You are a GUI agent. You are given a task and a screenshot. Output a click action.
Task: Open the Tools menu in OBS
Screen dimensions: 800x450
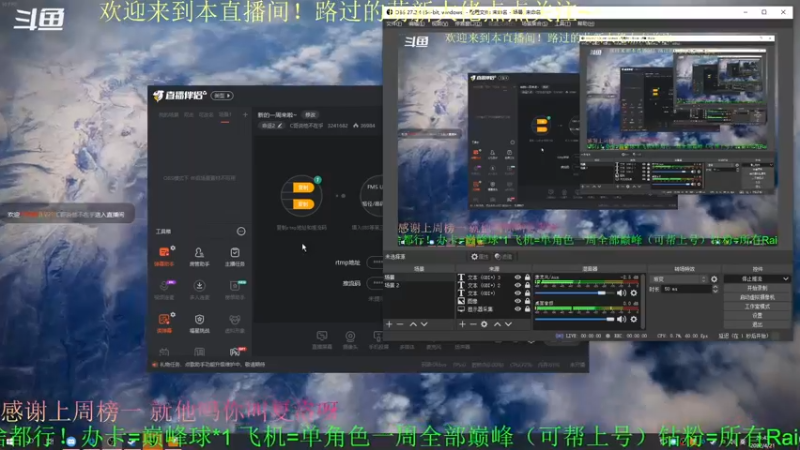coord(562,23)
